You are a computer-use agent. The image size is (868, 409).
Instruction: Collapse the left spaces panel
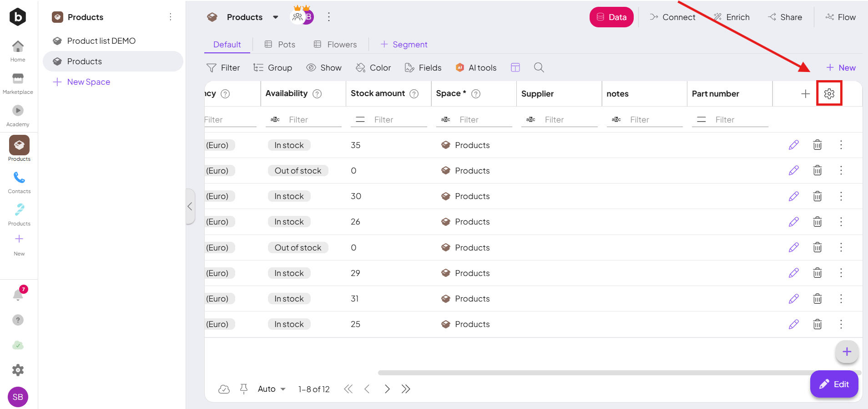(x=190, y=206)
